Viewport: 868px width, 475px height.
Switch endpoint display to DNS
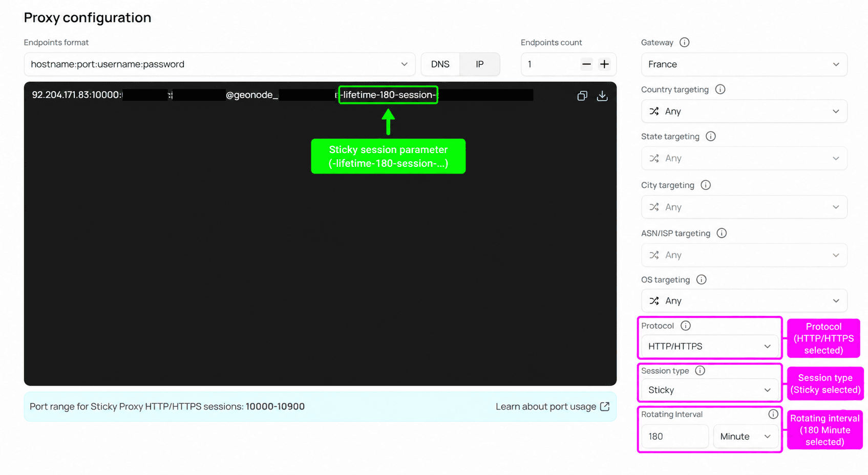(440, 64)
